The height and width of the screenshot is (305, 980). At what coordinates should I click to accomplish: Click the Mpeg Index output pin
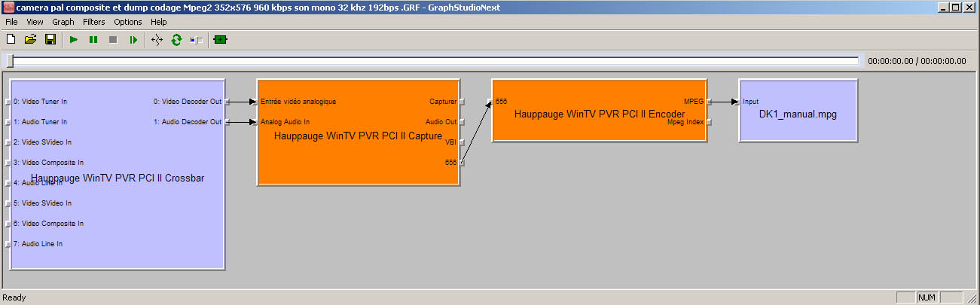(x=709, y=122)
